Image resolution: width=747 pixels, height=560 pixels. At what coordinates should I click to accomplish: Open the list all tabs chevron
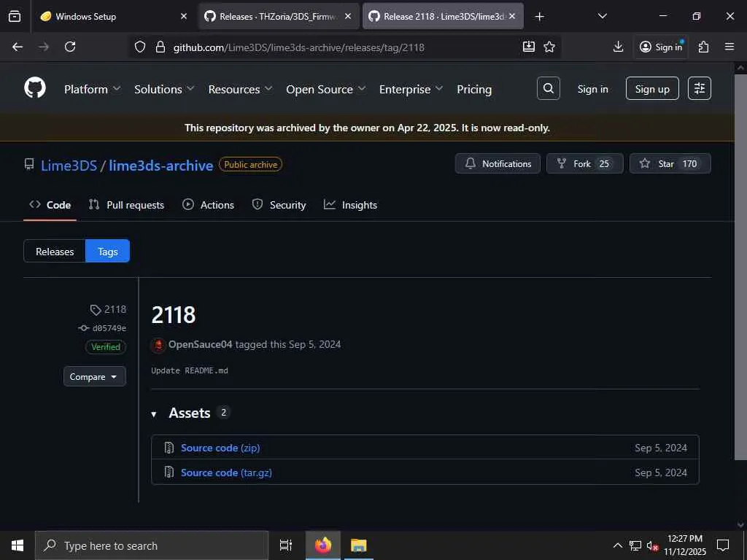(602, 16)
